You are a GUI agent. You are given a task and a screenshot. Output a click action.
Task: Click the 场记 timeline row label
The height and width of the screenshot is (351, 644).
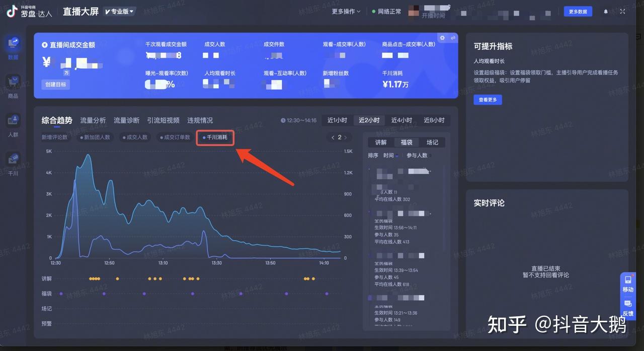[x=46, y=309]
